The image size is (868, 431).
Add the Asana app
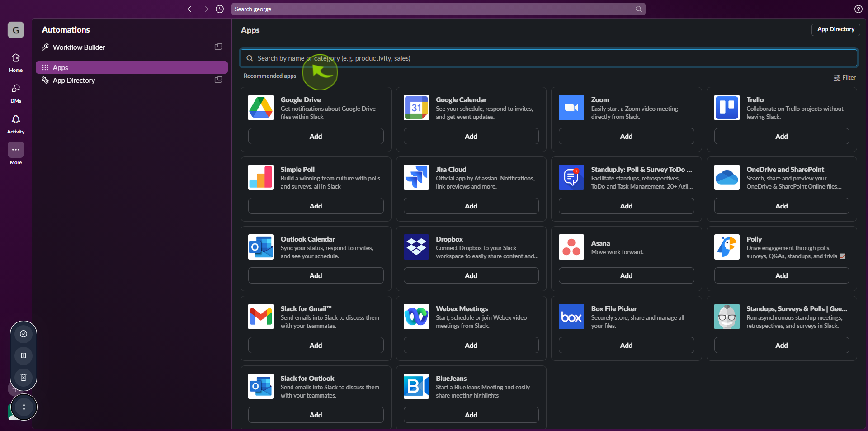point(626,275)
